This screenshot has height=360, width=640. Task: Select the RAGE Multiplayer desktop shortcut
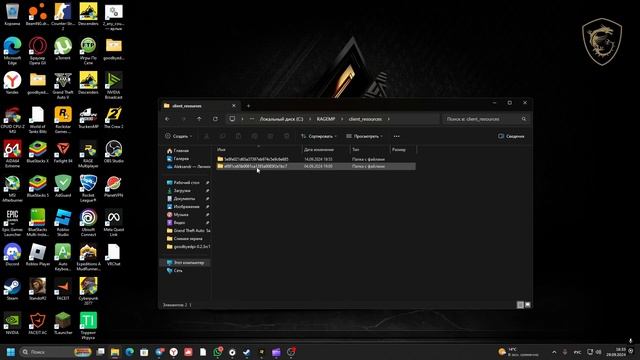(88, 154)
